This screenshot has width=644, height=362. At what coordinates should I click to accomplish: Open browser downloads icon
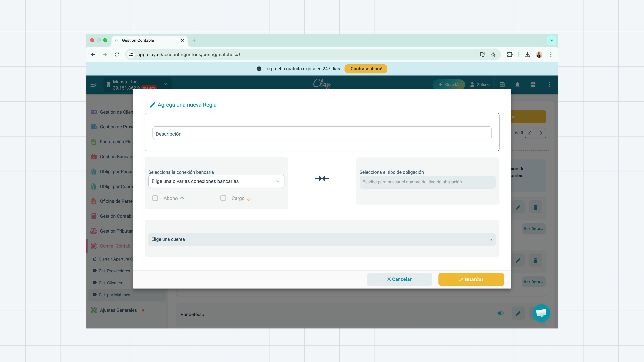[527, 55]
